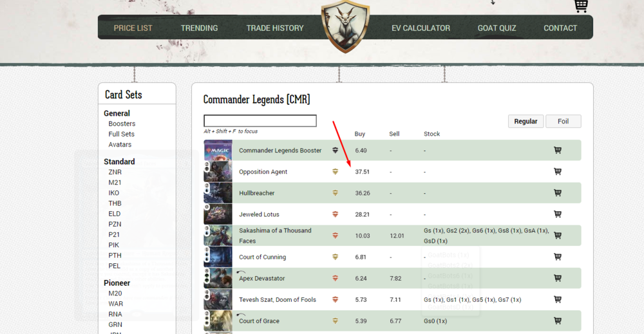The height and width of the screenshot is (334, 644).
Task: Open the Trade History page
Action: pos(274,28)
